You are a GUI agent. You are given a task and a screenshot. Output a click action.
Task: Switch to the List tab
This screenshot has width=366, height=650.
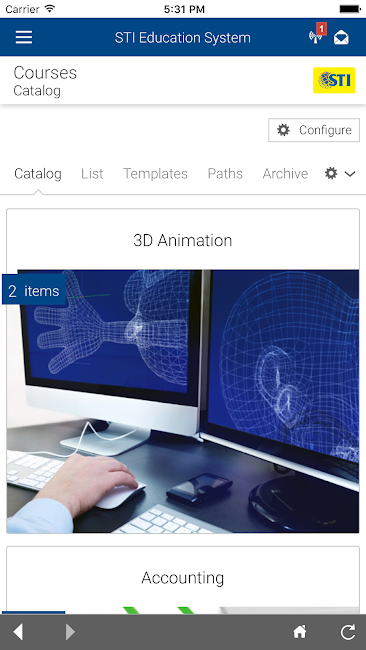click(92, 173)
